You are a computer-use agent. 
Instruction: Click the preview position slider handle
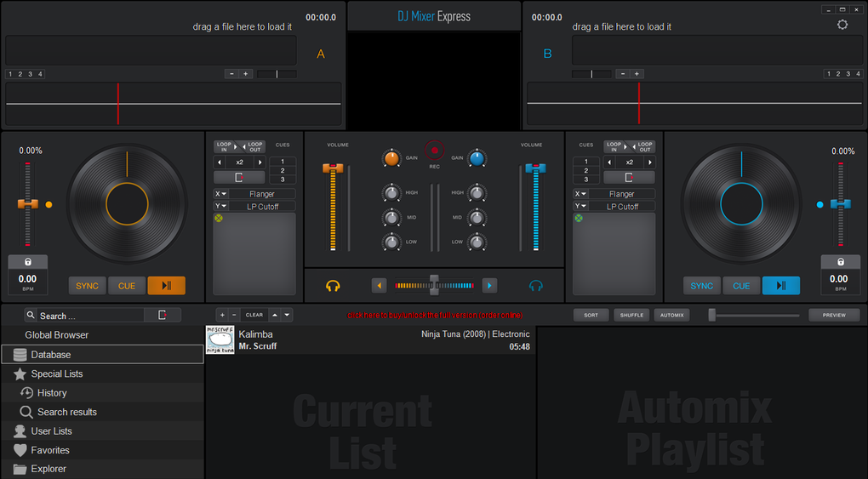712,315
